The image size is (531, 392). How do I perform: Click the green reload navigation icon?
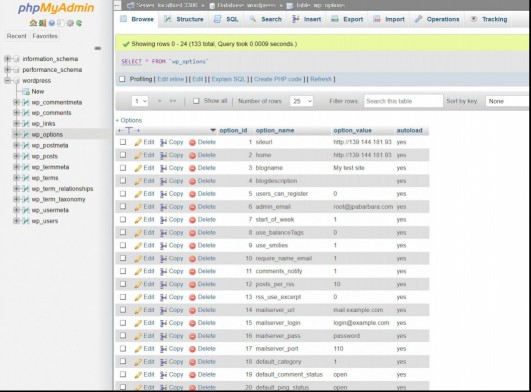tap(79, 23)
